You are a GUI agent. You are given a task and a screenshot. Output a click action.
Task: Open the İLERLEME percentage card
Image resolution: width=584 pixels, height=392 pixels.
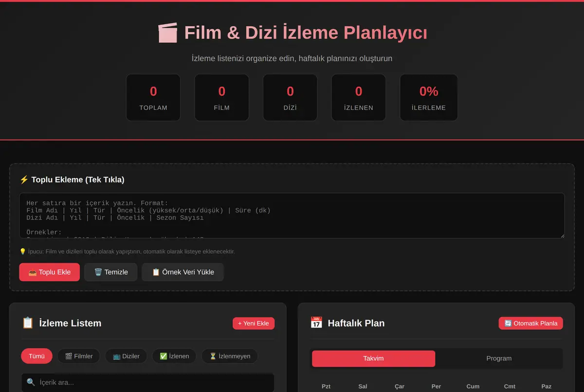coord(429,97)
